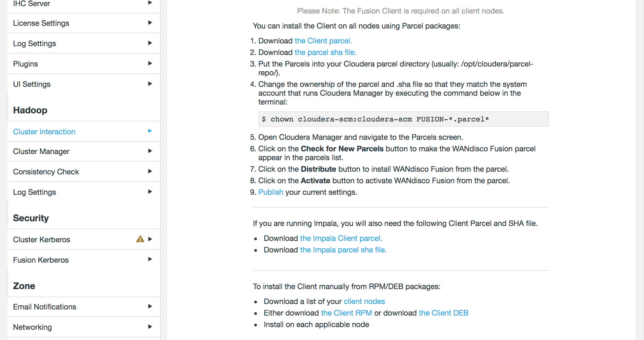
Task: Download the Client parcel
Action: (323, 41)
